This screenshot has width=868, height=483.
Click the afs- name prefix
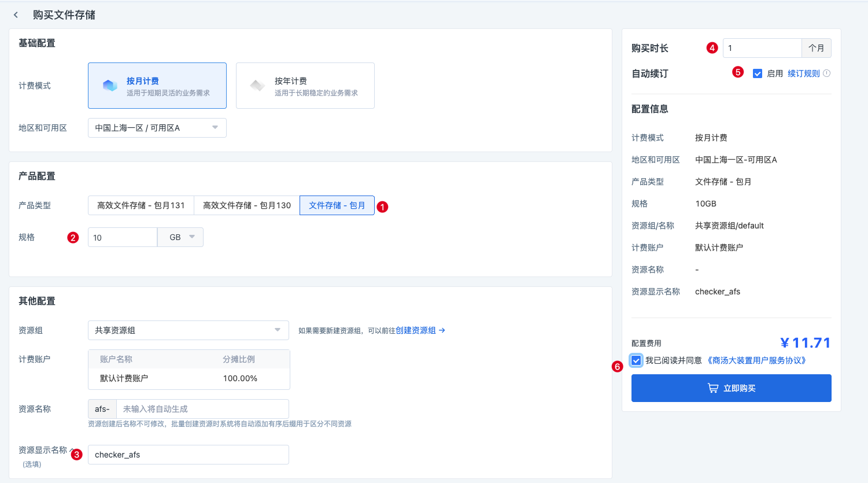102,409
